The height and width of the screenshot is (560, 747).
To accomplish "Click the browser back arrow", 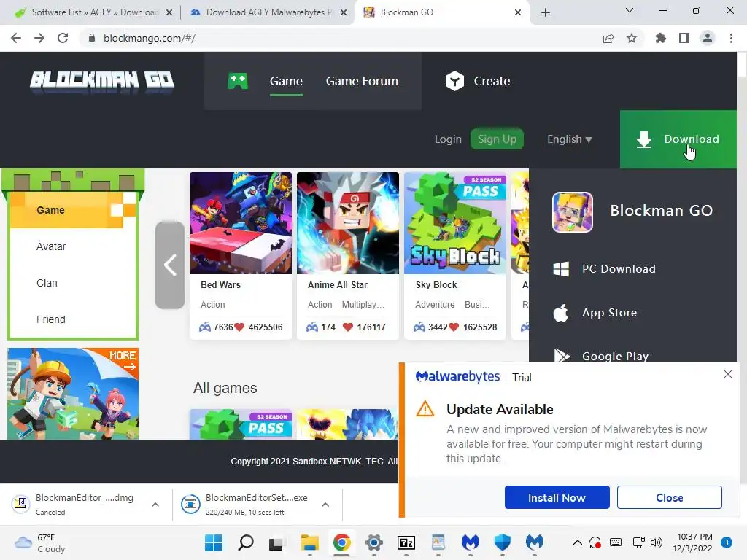I will (16, 38).
